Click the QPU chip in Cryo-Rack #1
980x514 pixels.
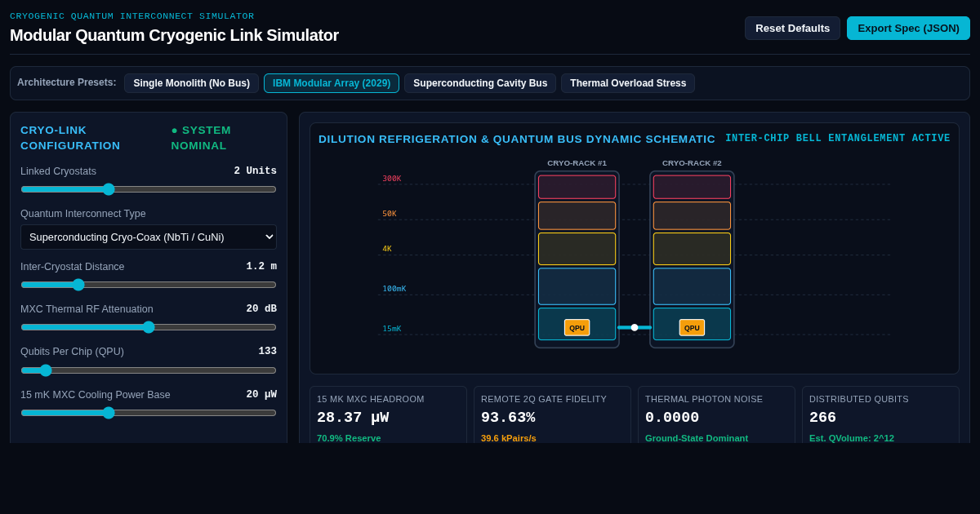(x=577, y=328)
